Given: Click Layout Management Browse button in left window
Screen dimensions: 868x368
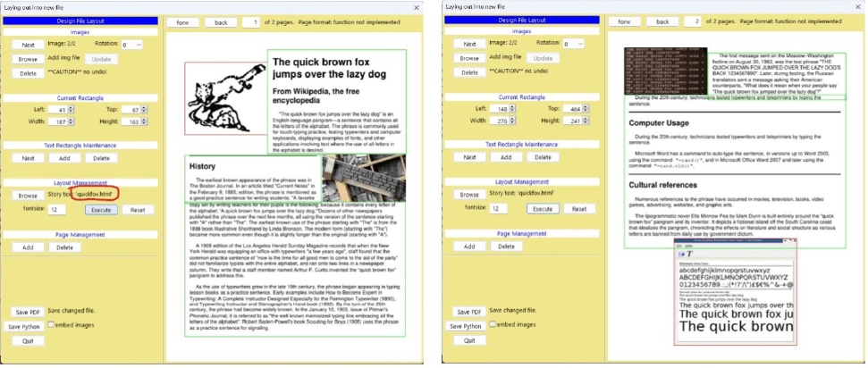Looking at the screenshot, I should coord(28,196).
